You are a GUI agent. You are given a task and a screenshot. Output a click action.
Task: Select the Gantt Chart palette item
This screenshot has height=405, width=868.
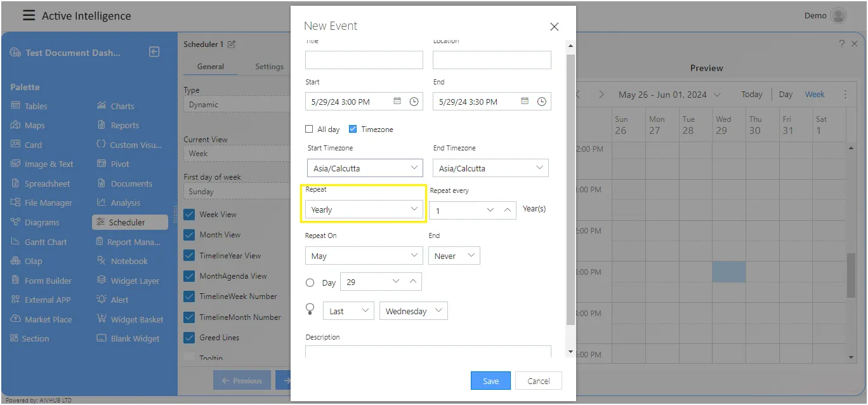click(x=39, y=242)
